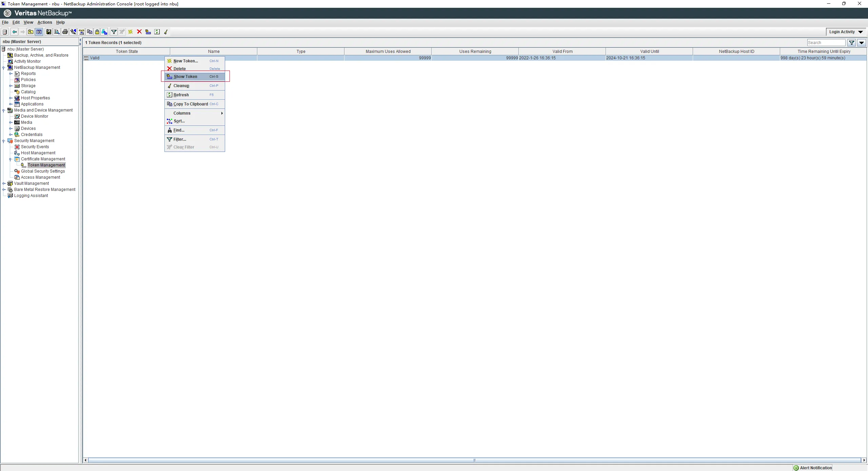This screenshot has width=868, height=471.
Task: Click the Copy To Clipboard toolbar icon
Action: (89, 32)
